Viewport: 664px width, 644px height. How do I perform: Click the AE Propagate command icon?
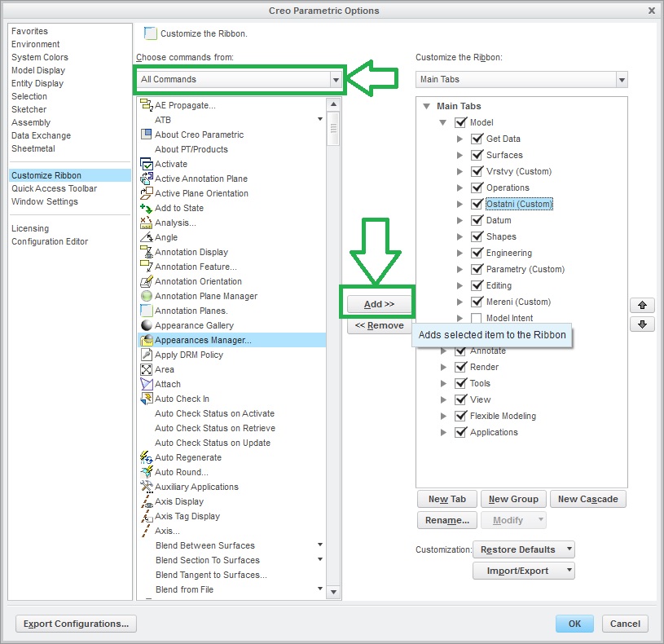coord(146,105)
